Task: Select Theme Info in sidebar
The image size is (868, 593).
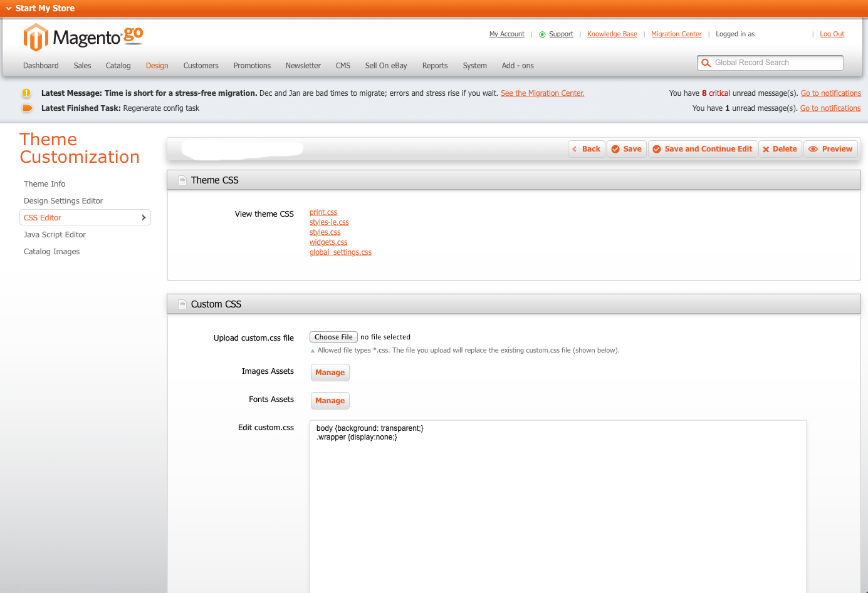Action: point(44,184)
